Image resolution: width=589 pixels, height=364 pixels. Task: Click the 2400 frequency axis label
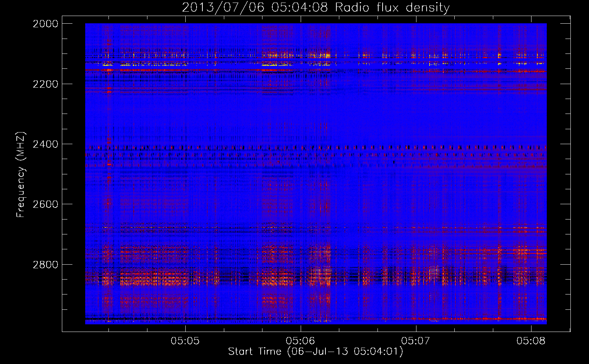tap(46, 145)
